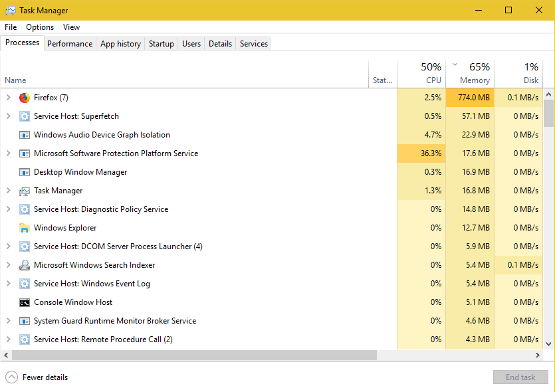Expand the Task Manager process entry
The height and width of the screenshot is (392, 555).
click(x=9, y=190)
